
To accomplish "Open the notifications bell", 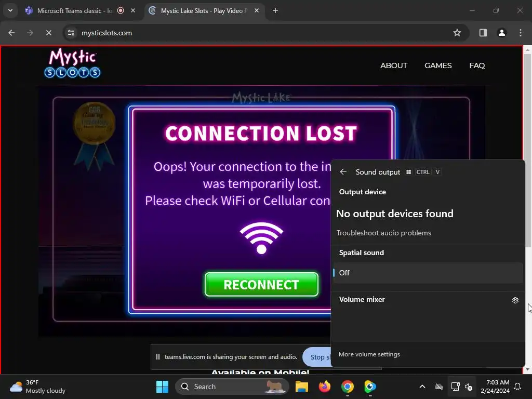I will (x=518, y=387).
